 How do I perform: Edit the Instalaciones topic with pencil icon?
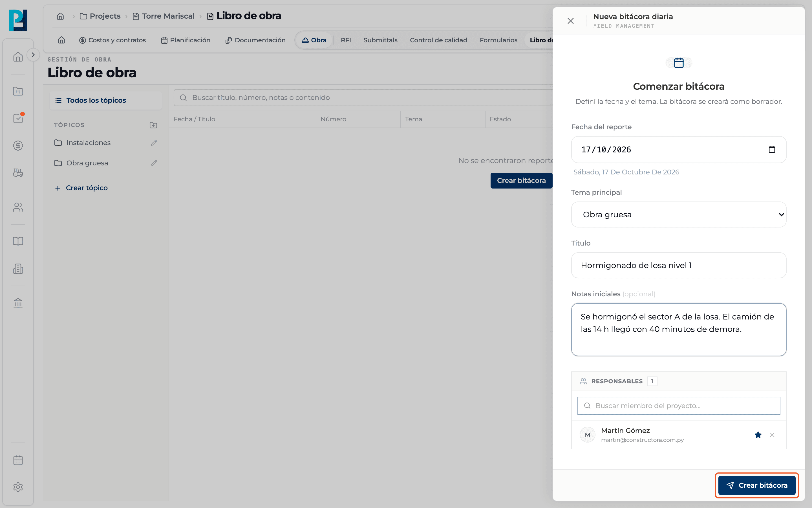[x=154, y=143]
